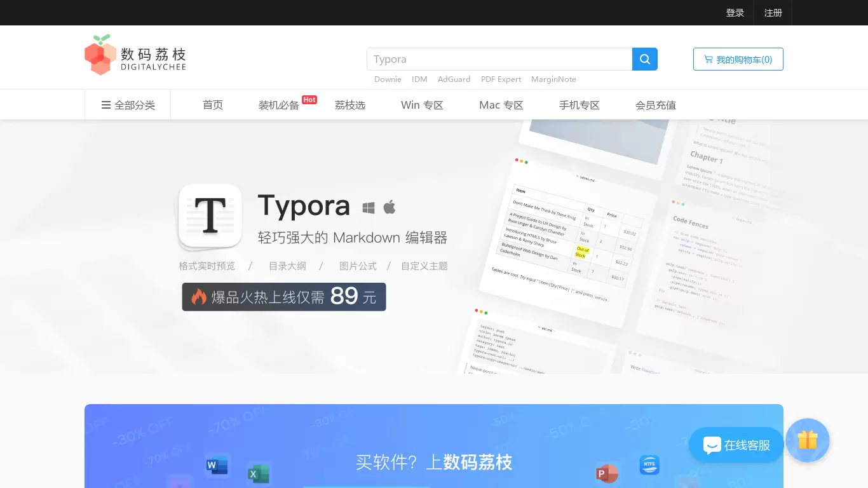Click the 爆品火热上线仅需 89 元 badge
868x488 pixels.
pos(284,297)
